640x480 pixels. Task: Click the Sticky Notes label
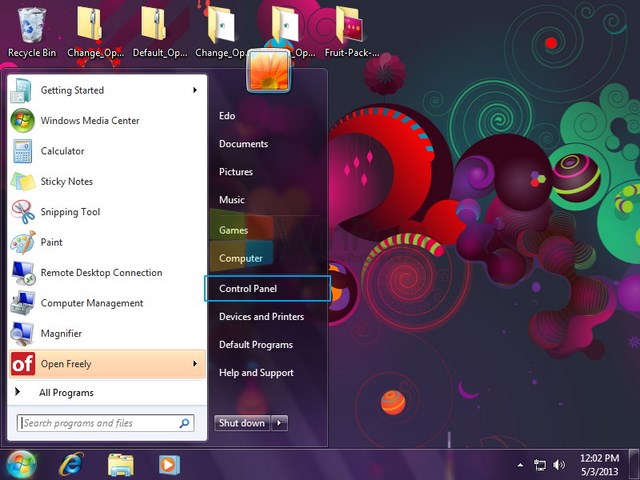click(x=67, y=182)
